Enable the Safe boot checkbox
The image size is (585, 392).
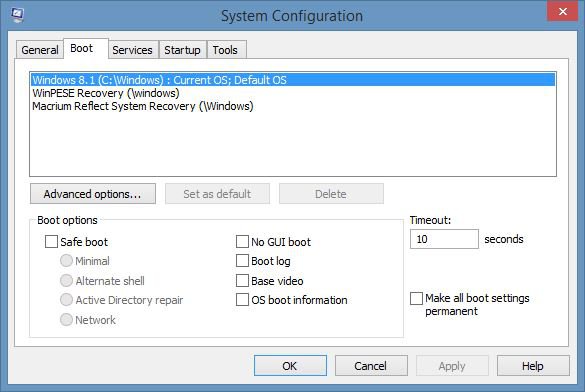coord(51,242)
